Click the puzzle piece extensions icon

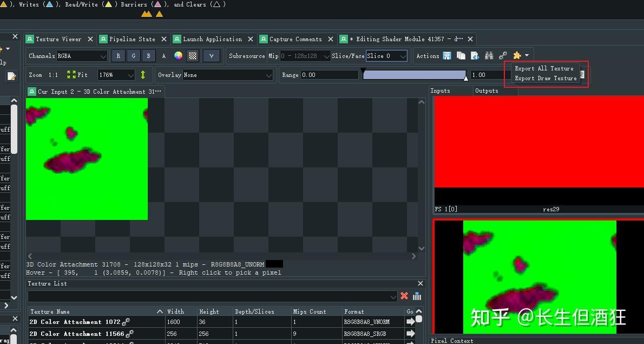[517, 56]
